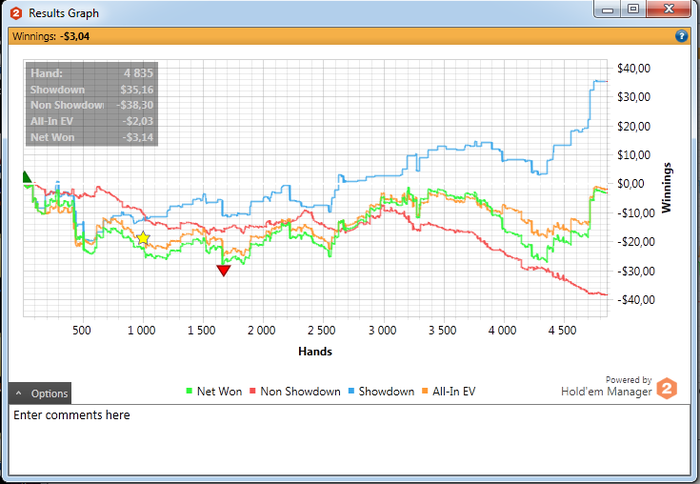
Task: Click the red Non Showdown color swatch
Action: (x=253, y=392)
